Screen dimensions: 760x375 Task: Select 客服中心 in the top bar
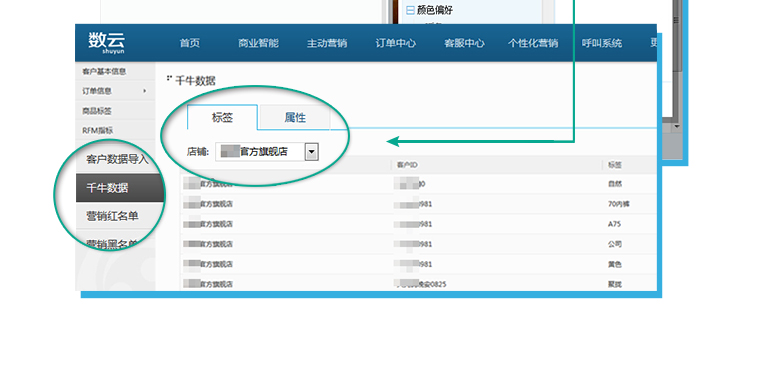coord(464,43)
